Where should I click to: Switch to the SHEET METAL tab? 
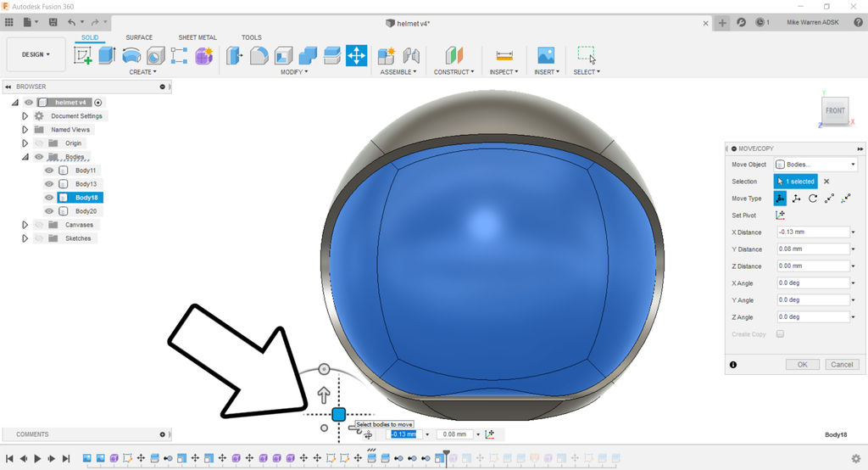pyautogui.click(x=198, y=37)
